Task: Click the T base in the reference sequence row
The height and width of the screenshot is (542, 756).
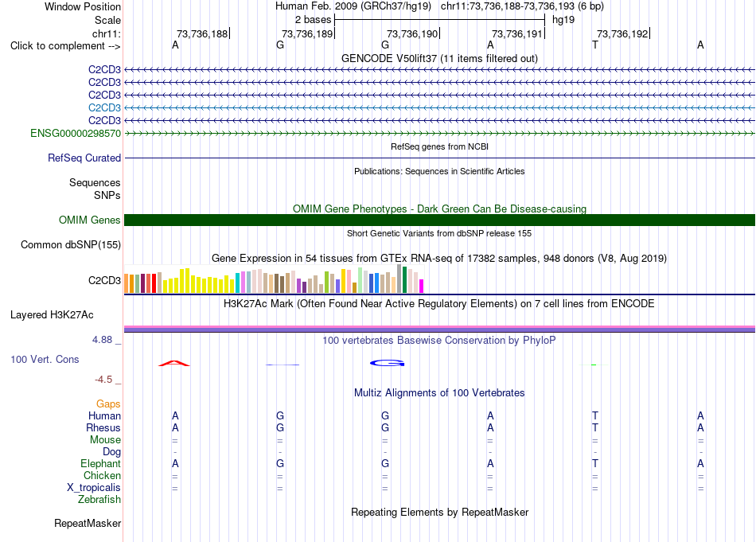Action: [595, 45]
